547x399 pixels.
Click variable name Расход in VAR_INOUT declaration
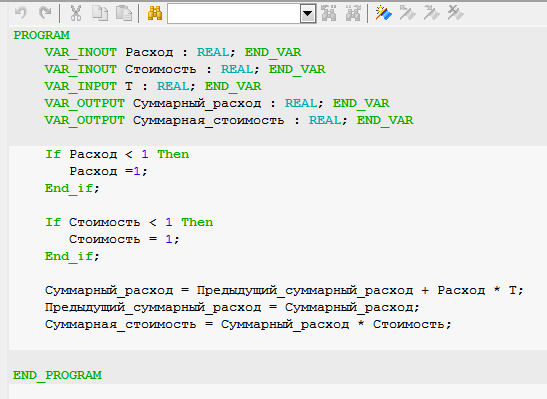(x=149, y=52)
